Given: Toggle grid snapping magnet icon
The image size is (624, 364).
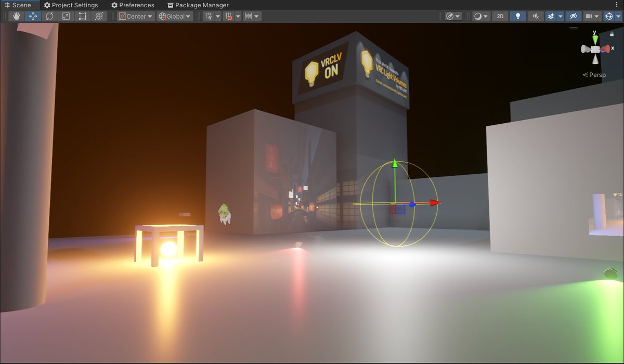Looking at the screenshot, I should (x=228, y=16).
